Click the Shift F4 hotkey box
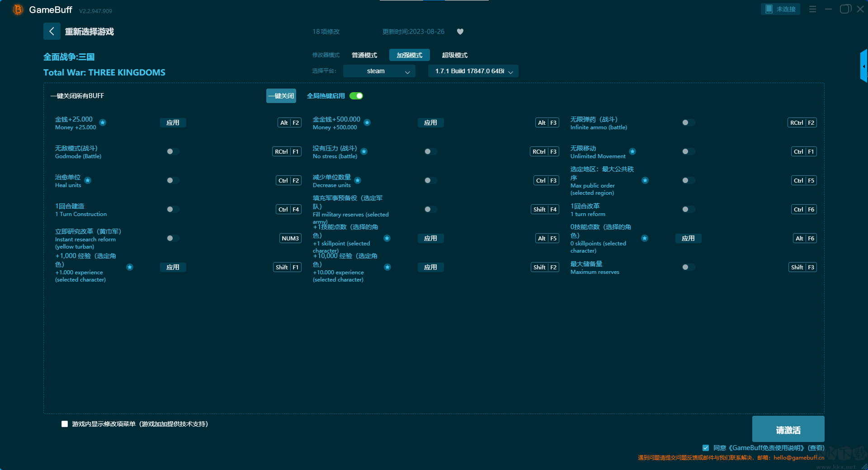This screenshot has height=470, width=868. coord(545,209)
